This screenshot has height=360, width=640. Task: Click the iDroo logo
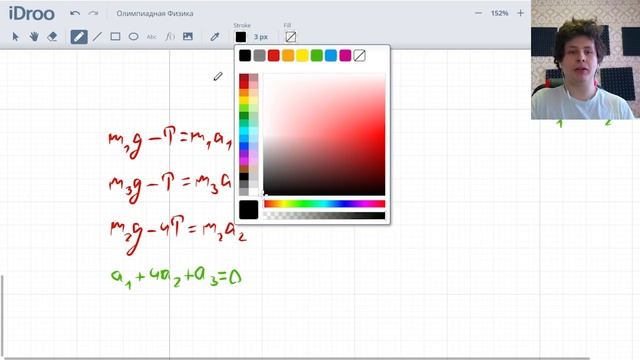point(31,13)
